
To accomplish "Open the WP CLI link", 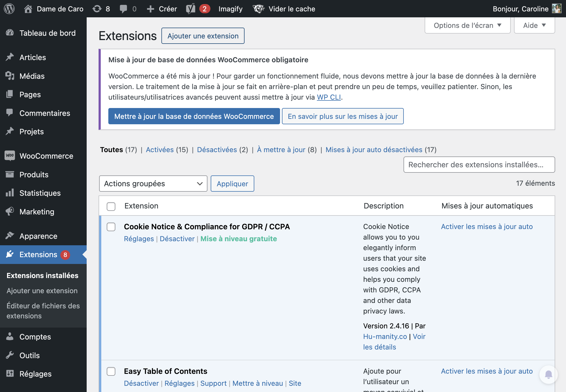I will [329, 97].
